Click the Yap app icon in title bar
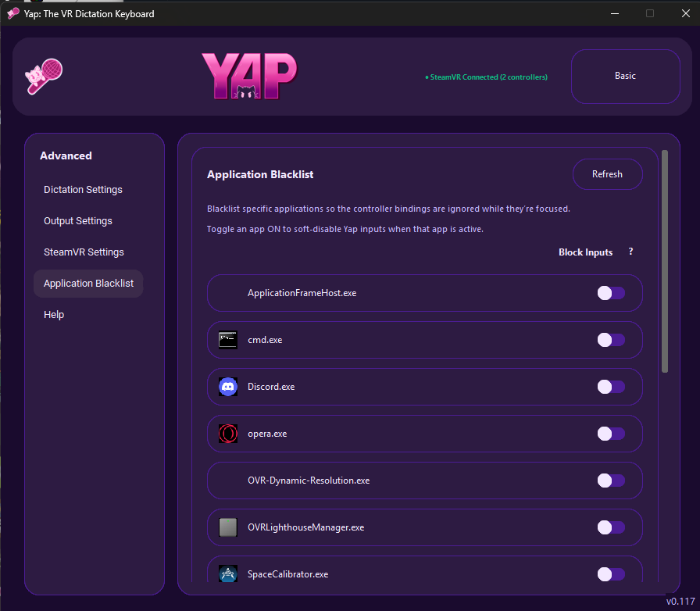The height and width of the screenshot is (611, 700). click(x=13, y=13)
